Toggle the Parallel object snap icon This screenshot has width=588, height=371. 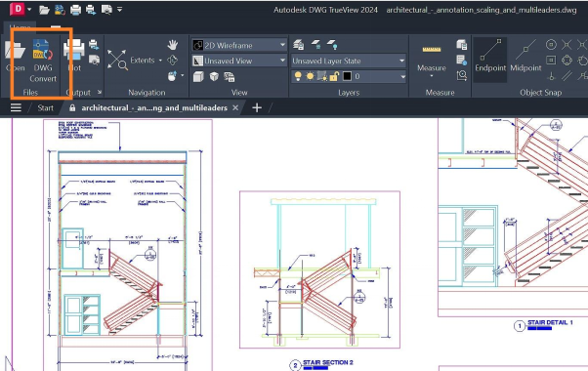click(567, 76)
